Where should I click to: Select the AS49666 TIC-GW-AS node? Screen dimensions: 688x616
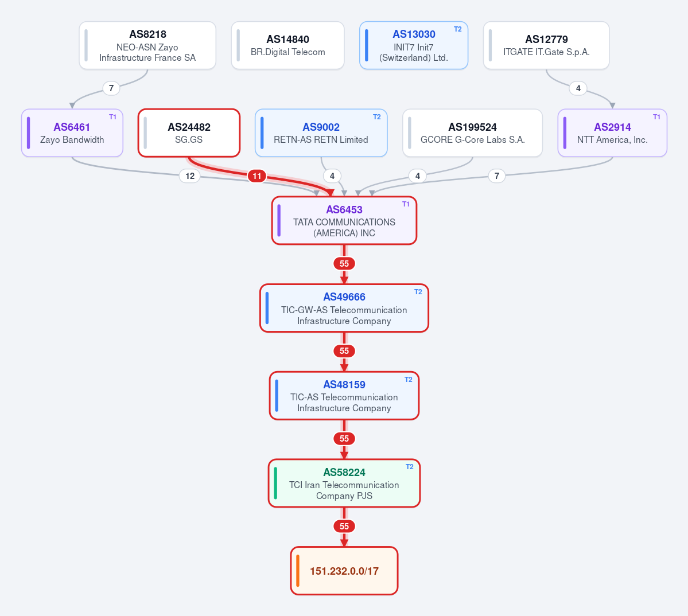point(344,308)
